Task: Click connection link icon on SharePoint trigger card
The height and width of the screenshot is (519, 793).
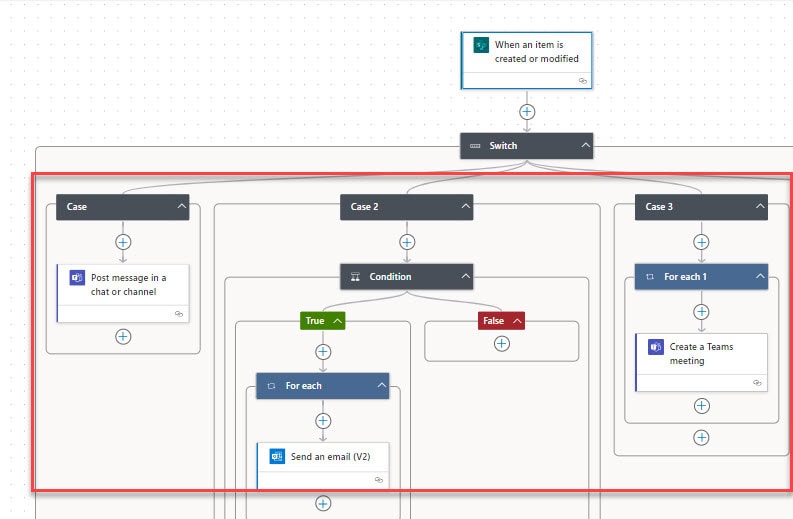Action: [x=583, y=81]
